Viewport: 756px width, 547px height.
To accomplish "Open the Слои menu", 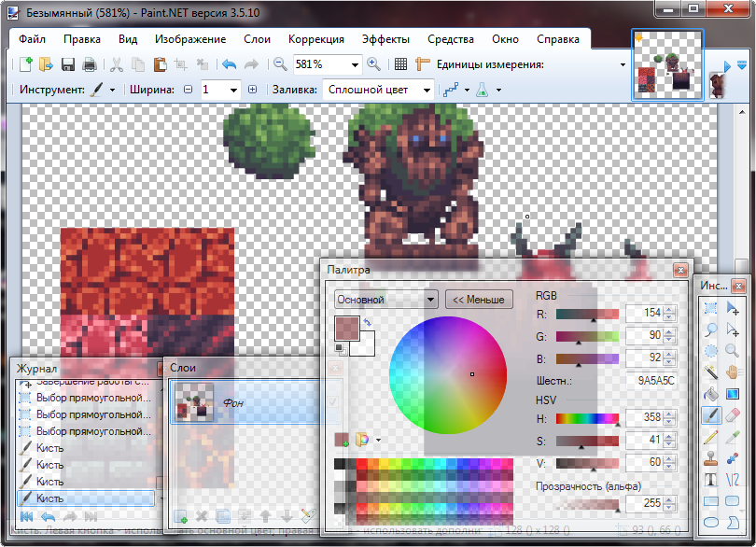I will 257,39.
